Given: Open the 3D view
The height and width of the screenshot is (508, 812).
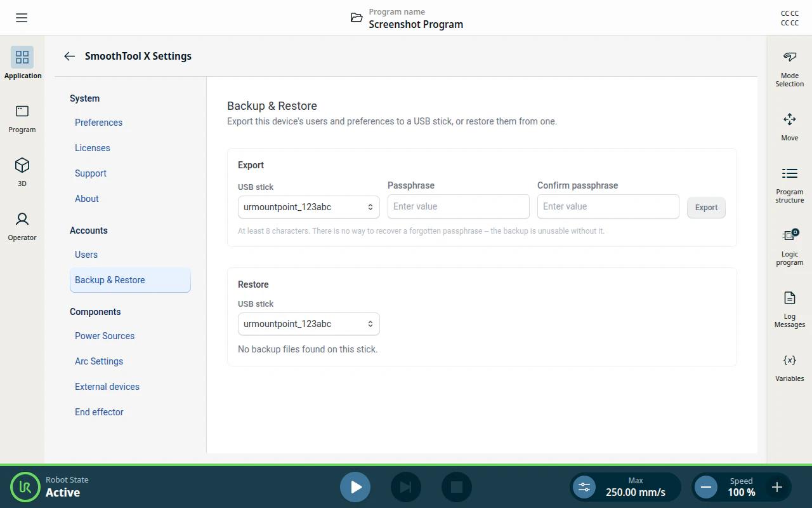Looking at the screenshot, I should tap(22, 173).
